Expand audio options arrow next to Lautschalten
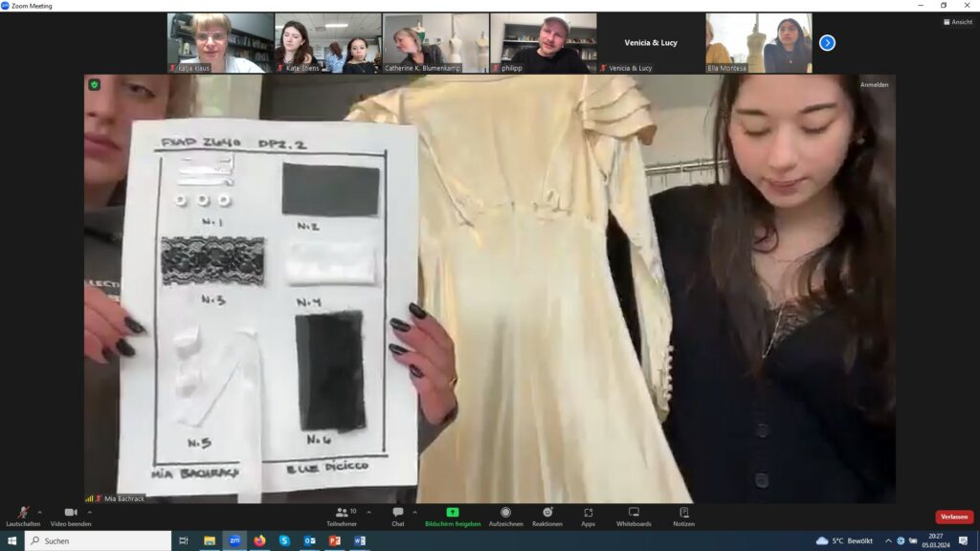The width and height of the screenshot is (980, 551). tap(39, 512)
